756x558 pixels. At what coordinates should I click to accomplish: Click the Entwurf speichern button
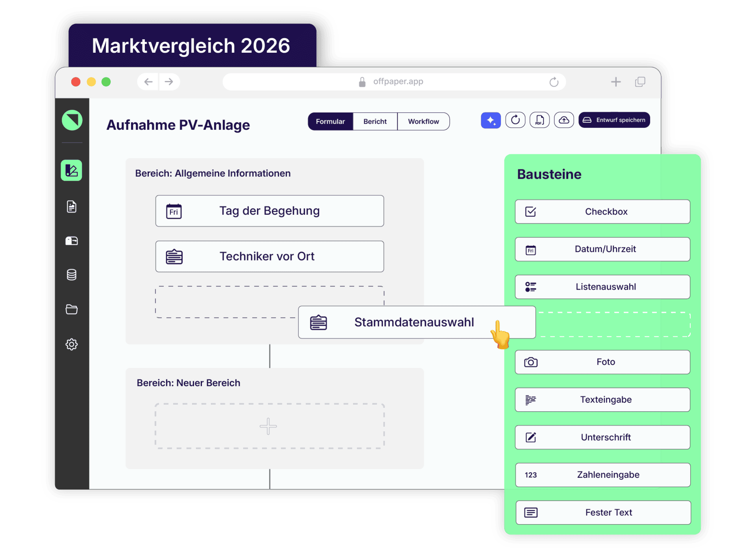[x=614, y=120]
